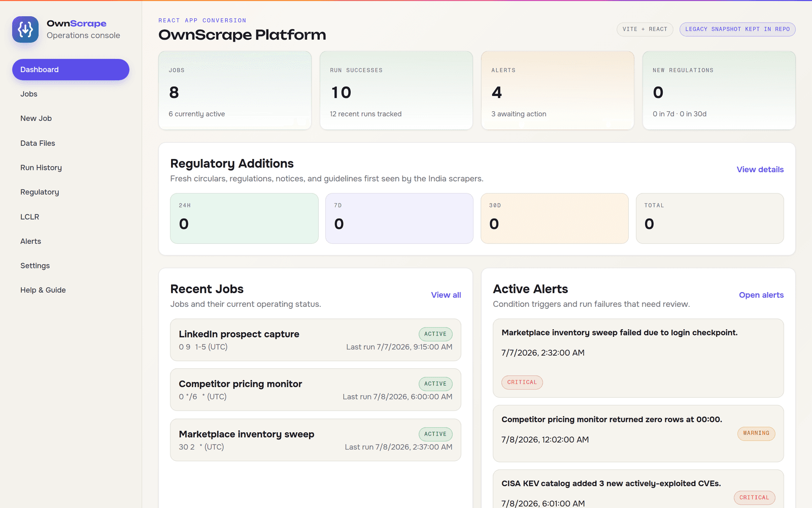
Task: Click Vite + React badge
Action: 645,29
